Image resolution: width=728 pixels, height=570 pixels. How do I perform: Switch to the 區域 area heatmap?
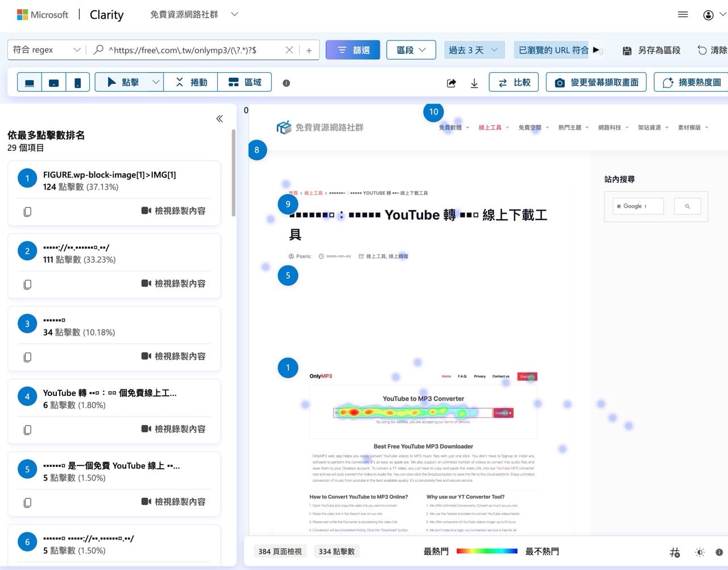click(x=245, y=82)
